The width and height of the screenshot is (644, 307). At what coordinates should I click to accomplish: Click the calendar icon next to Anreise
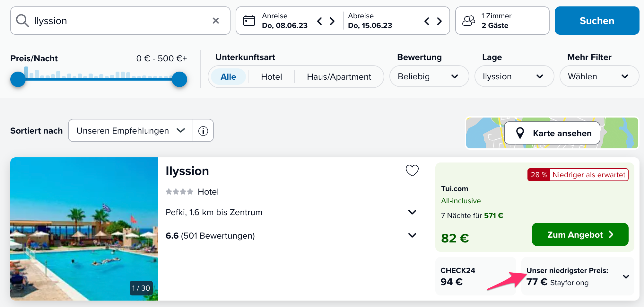249,21
